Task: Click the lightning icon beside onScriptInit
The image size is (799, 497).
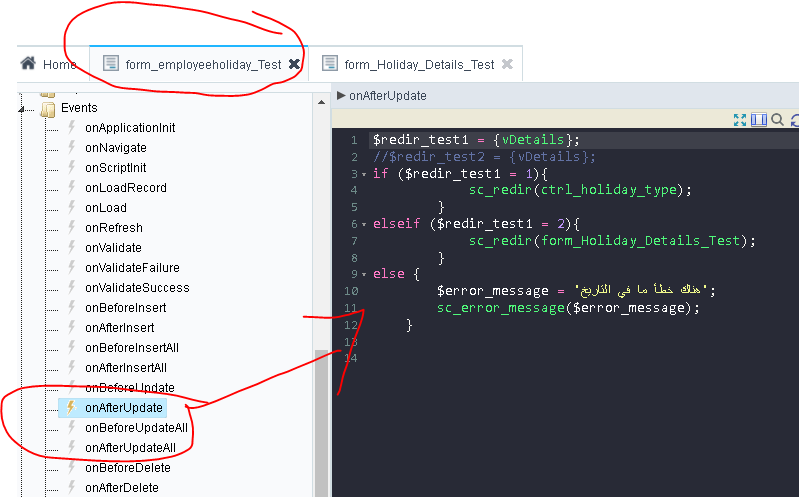Action: [72, 167]
